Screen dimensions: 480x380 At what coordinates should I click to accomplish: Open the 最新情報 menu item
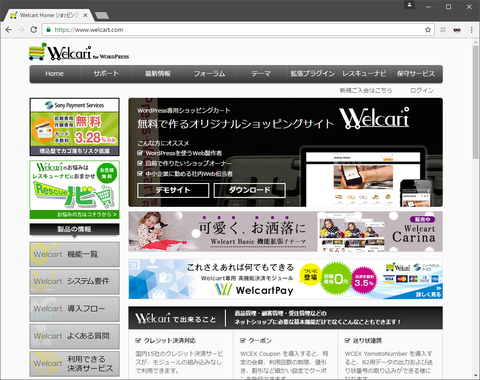point(158,74)
